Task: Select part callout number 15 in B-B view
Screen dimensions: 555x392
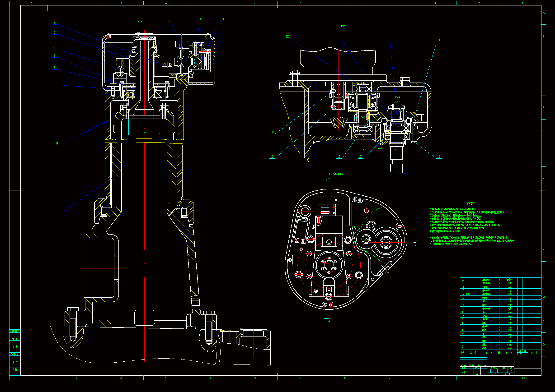Action: (x=439, y=41)
